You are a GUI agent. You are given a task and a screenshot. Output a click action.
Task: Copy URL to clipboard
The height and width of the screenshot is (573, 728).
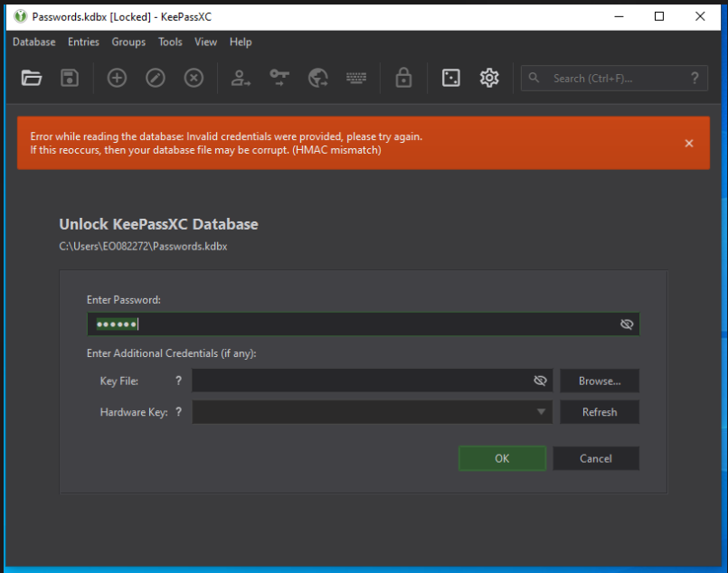pyautogui.click(x=317, y=78)
